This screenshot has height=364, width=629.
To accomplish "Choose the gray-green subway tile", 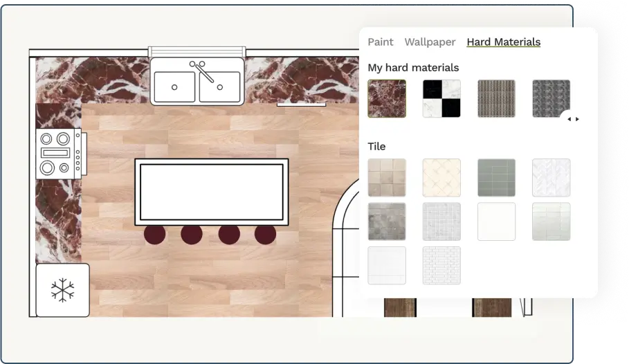I will click(496, 178).
